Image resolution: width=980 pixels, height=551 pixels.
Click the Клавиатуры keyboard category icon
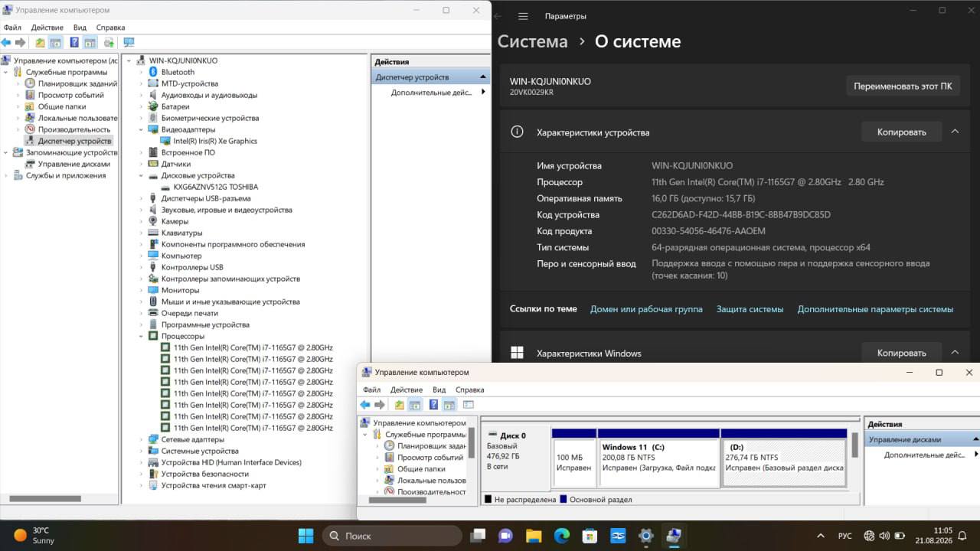click(x=153, y=233)
